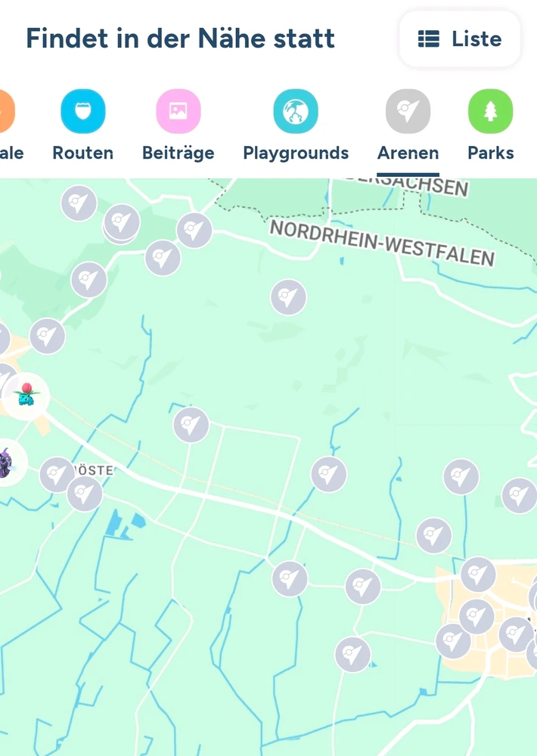
Task: Choose the Playgrounds globe icon
Action: tap(296, 111)
